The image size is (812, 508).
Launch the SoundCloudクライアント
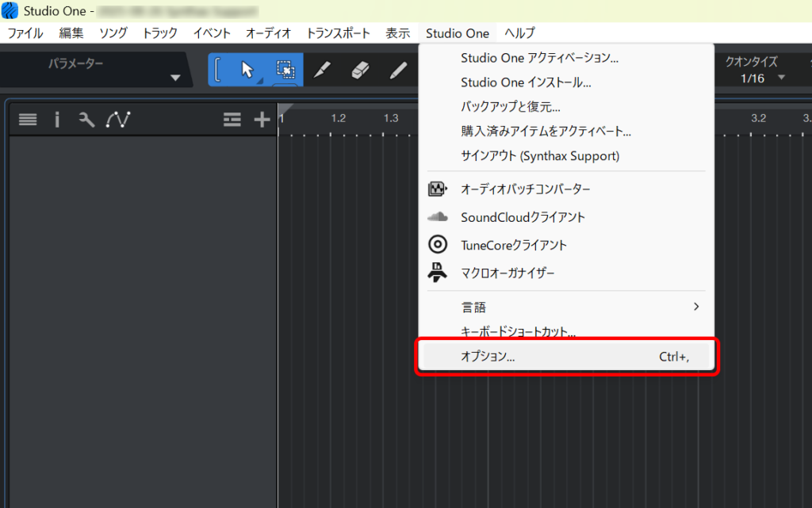point(523,217)
